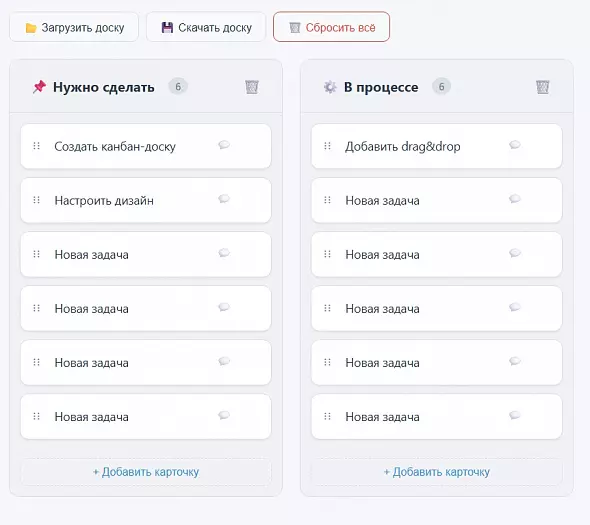
Task: Open comments on Настроить дизайн card
Action: tap(224, 199)
